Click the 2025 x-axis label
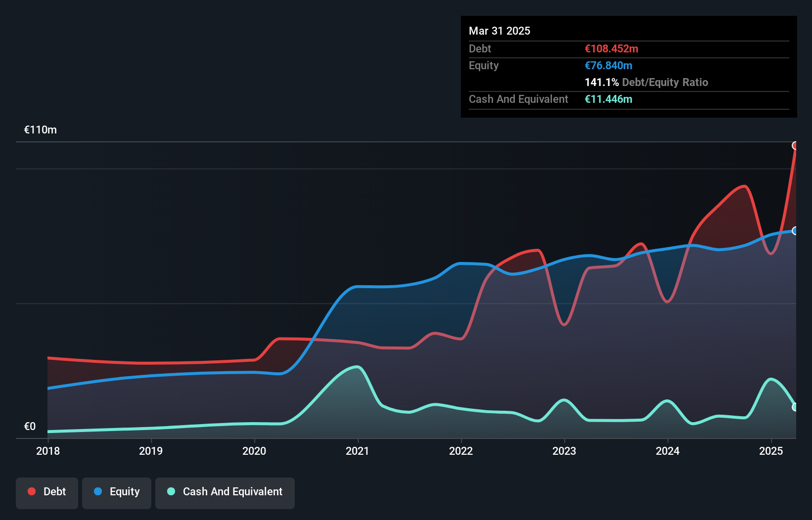The height and width of the screenshot is (520, 812). 771,451
